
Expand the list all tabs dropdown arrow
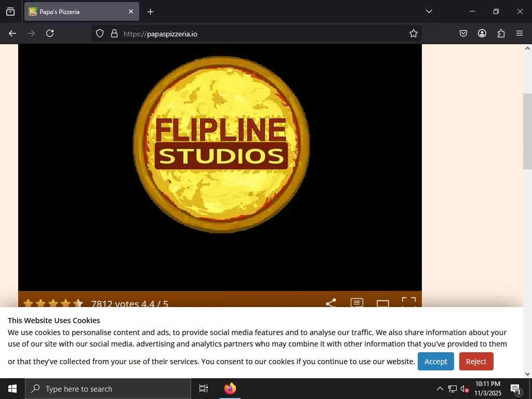pyautogui.click(x=429, y=11)
